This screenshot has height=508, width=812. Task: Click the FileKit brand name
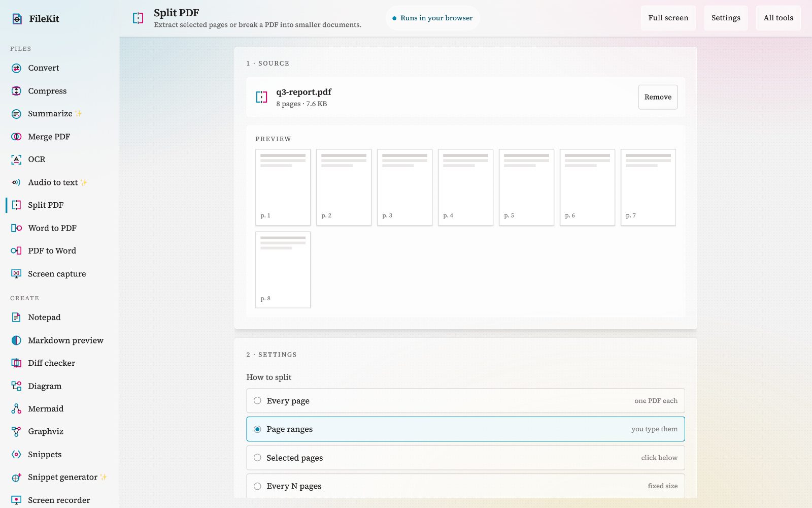point(44,19)
